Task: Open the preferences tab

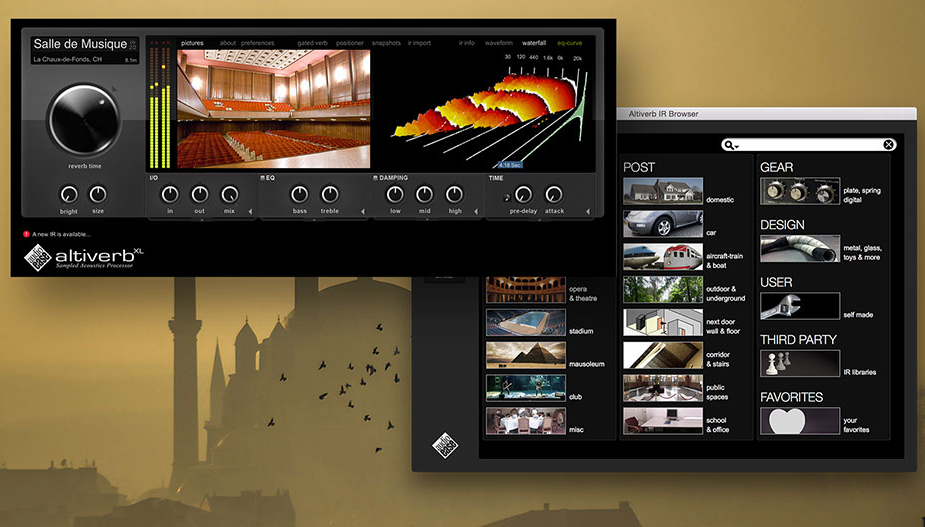Action: coord(258,43)
